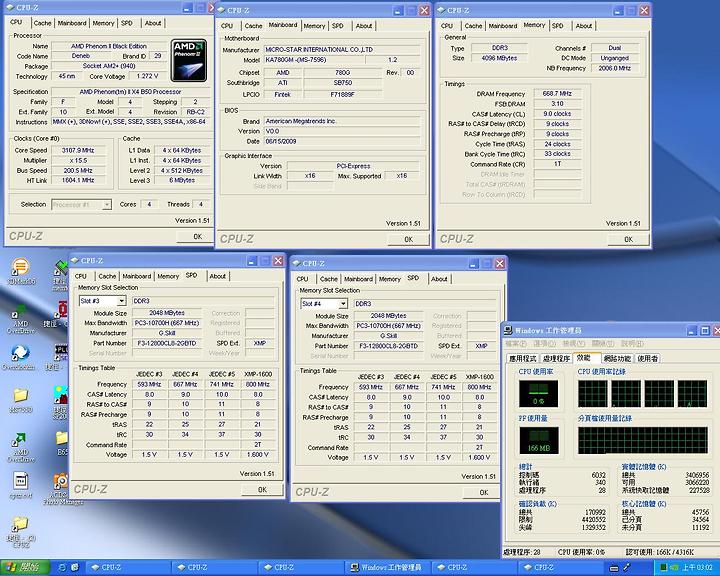Image resolution: width=720 pixels, height=576 pixels.
Task: Click the PF usage meter showing 166 MB
Action: coord(539,440)
